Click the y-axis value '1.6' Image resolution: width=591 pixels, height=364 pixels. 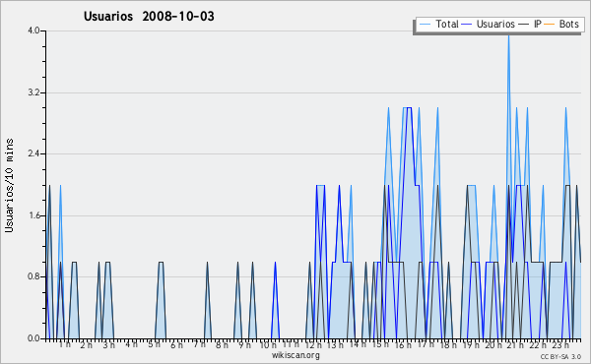pos(33,215)
